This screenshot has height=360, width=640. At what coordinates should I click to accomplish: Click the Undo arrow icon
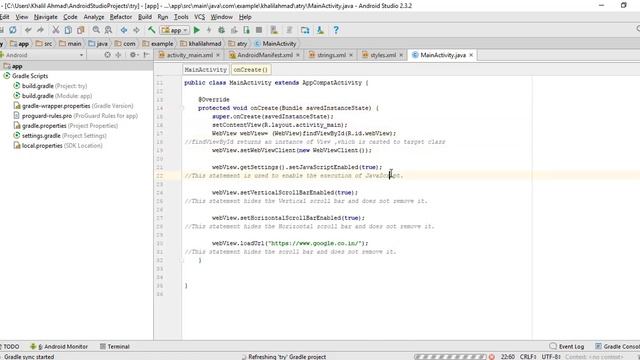(x=28, y=30)
